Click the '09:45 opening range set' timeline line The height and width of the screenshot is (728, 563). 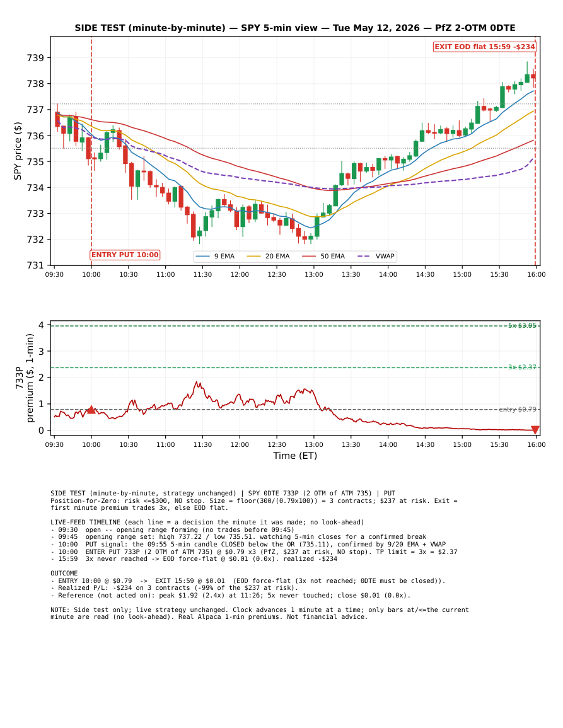coord(238,537)
